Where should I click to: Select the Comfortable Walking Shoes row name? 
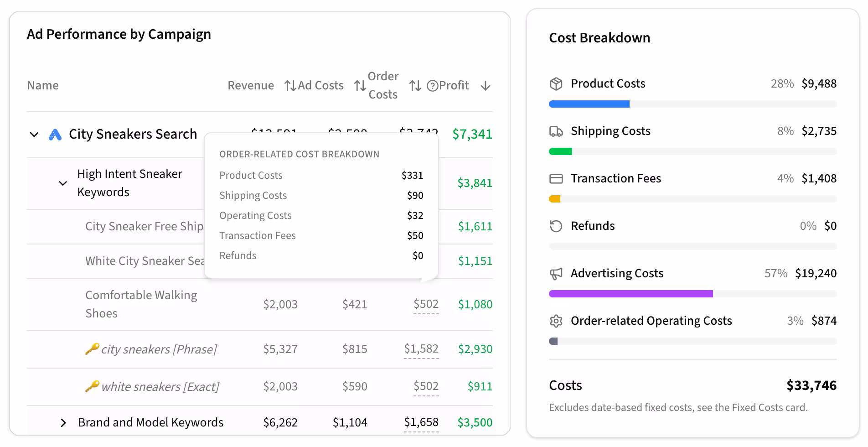[x=141, y=304]
